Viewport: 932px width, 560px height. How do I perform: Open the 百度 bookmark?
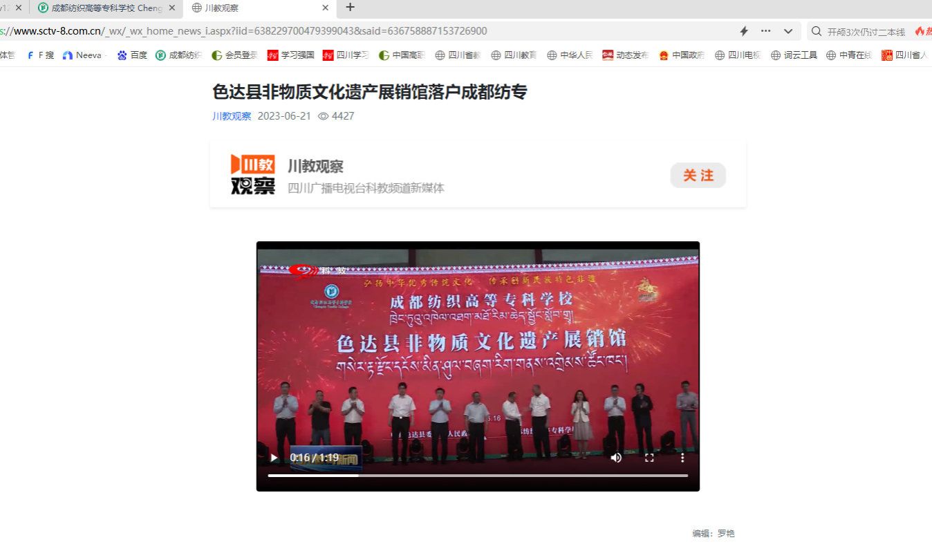click(x=132, y=55)
